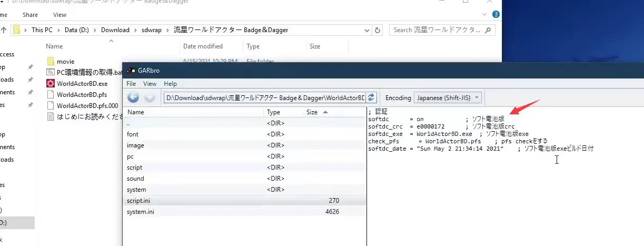
Task: Refresh the Explorer address bar
Action: 378,30
